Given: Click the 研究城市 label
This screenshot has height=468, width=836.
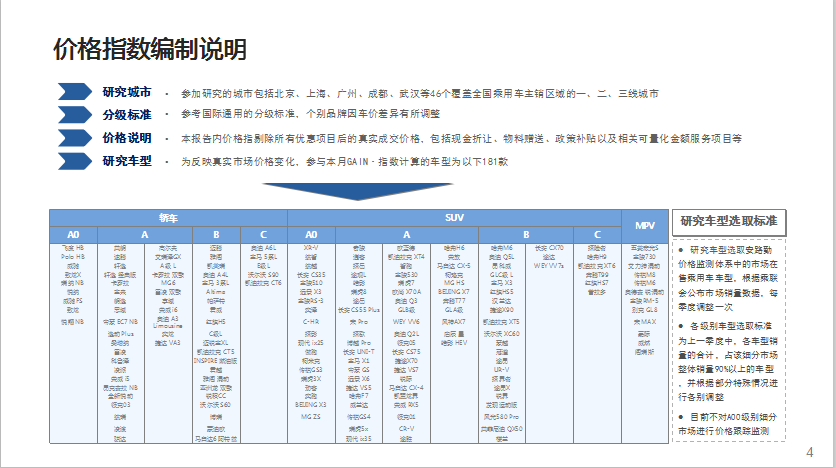Looking at the screenshot, I should [x=127, y=92].
